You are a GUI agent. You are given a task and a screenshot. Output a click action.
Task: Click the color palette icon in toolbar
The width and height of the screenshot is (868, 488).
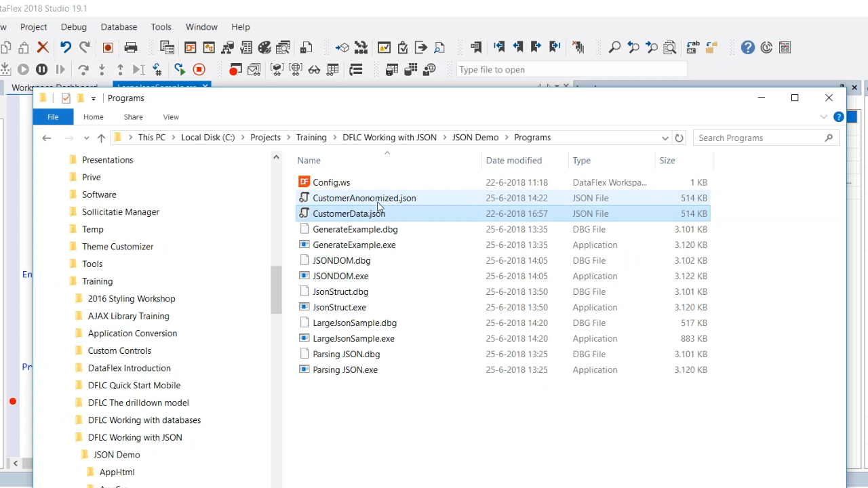(x=264, y=47)
